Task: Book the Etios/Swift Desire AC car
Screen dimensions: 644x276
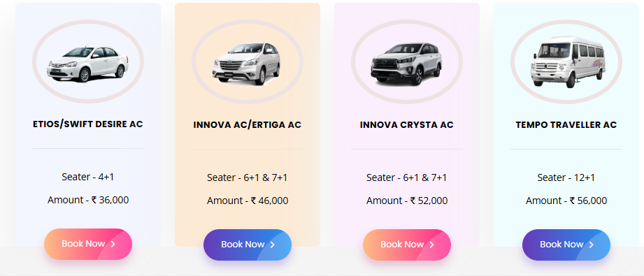Action: click(x=88, y=244)
